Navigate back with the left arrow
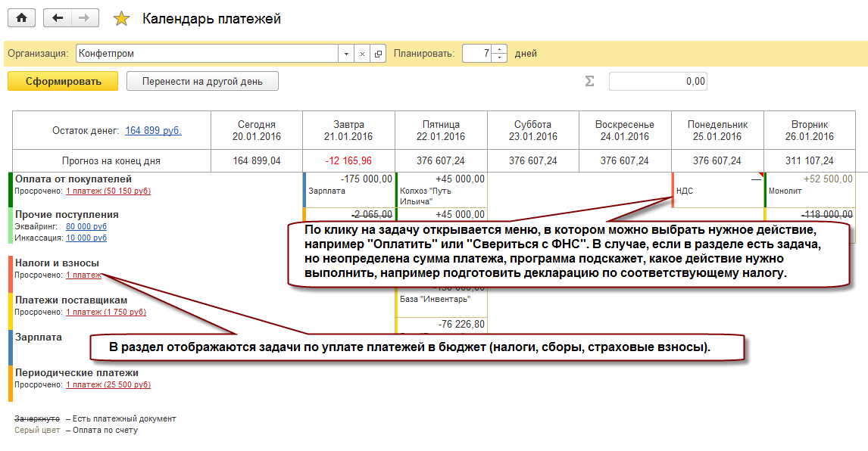868x451 pixels. coord(57,17)
